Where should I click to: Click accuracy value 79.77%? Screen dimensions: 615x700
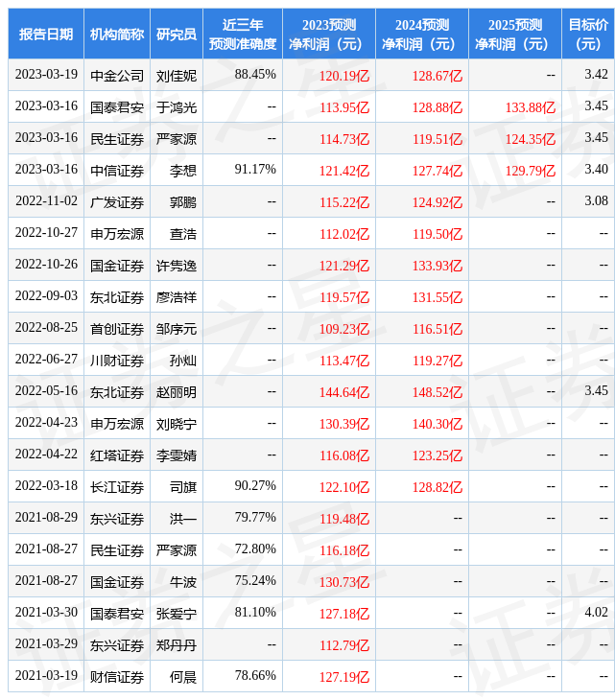[255, 518]
